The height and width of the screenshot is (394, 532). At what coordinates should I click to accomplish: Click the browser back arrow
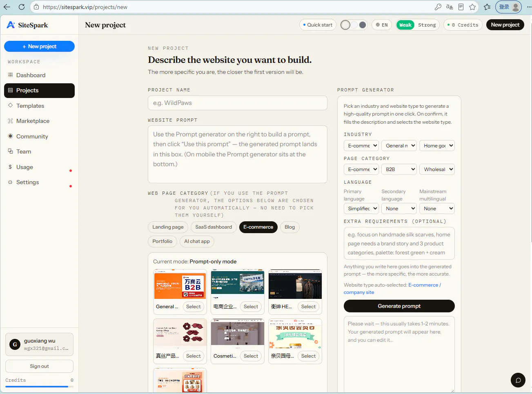7,7
